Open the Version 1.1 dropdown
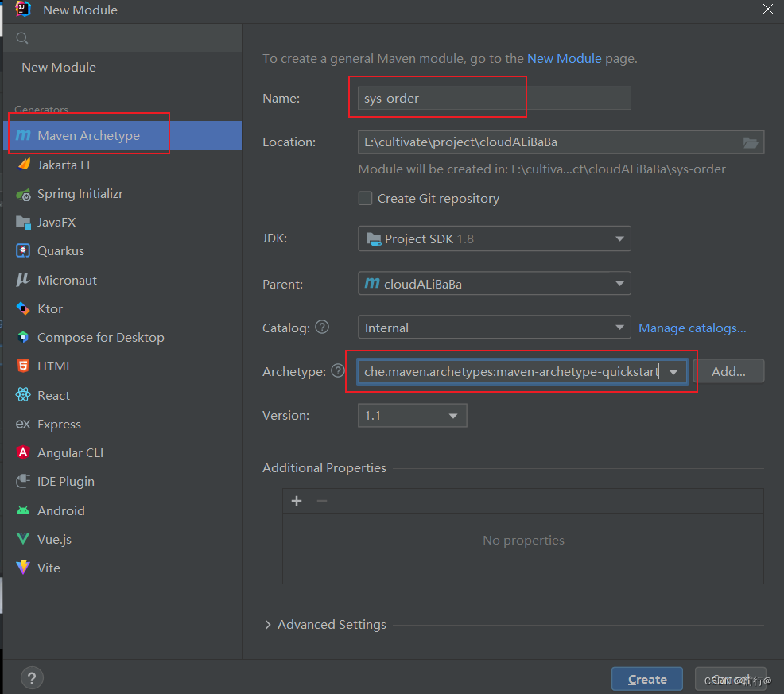This screenshot has width=784, height=694. (412, 416)
